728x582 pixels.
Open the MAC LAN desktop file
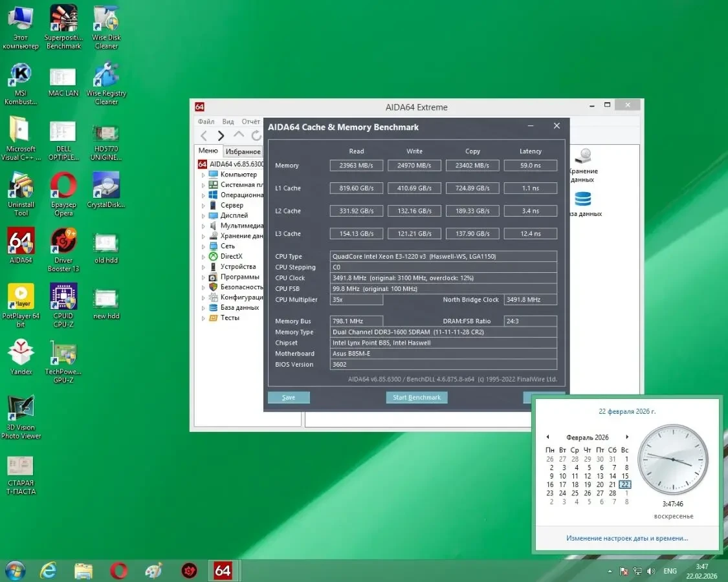63,83
